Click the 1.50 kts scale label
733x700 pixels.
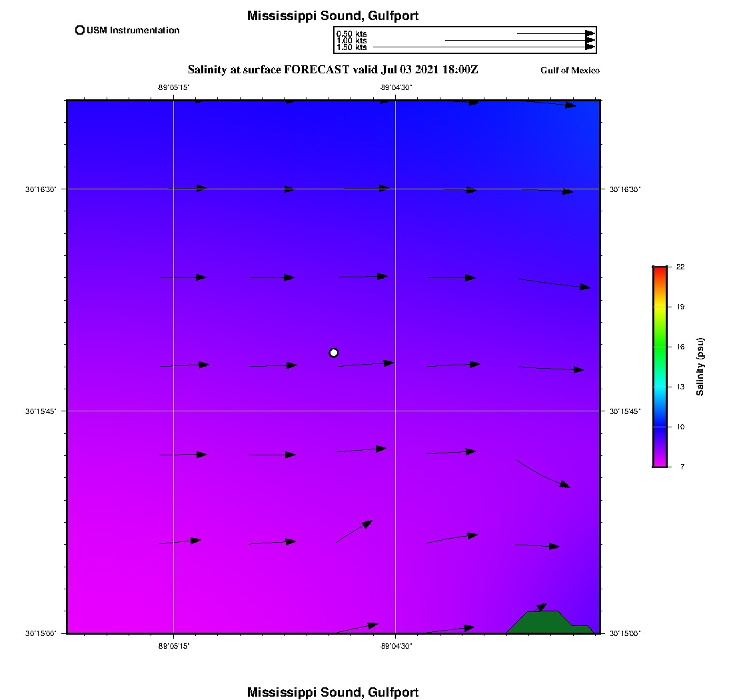(351, 47)
